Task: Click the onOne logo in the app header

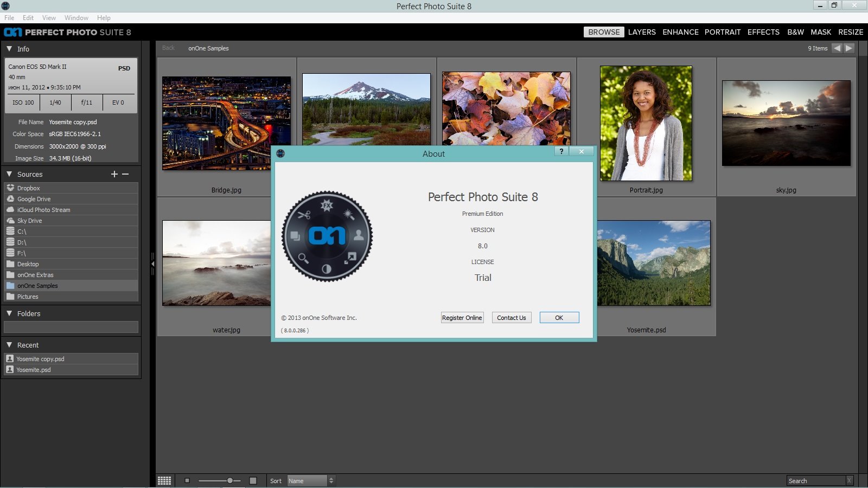Action: (x=13, y=32)
